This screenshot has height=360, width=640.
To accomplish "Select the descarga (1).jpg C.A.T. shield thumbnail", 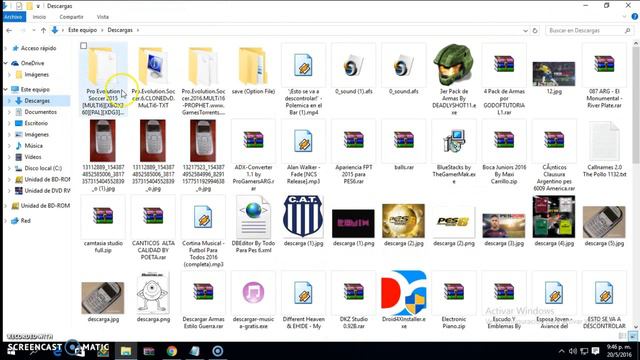I will (303, 216).
